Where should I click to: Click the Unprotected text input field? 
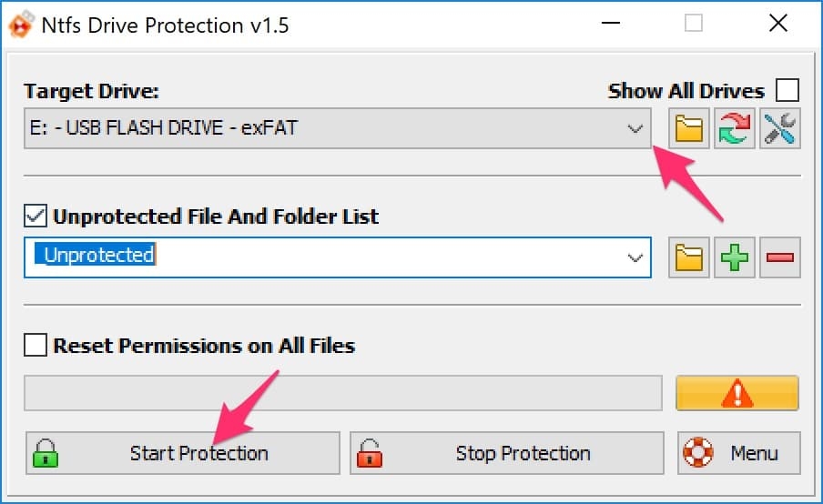click(x=338, y=257)
